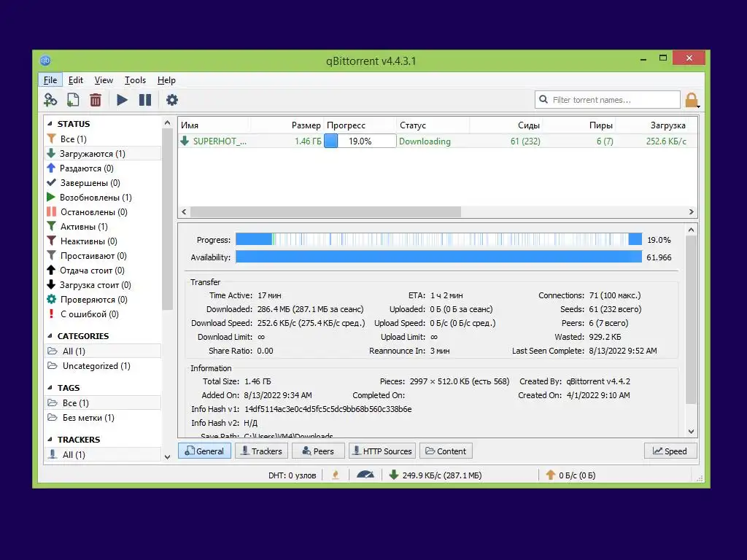Select the С ошибкой (0) status filter
This screenshot has width=747, height=560.
pyautogui.click(x=102, y=314)
